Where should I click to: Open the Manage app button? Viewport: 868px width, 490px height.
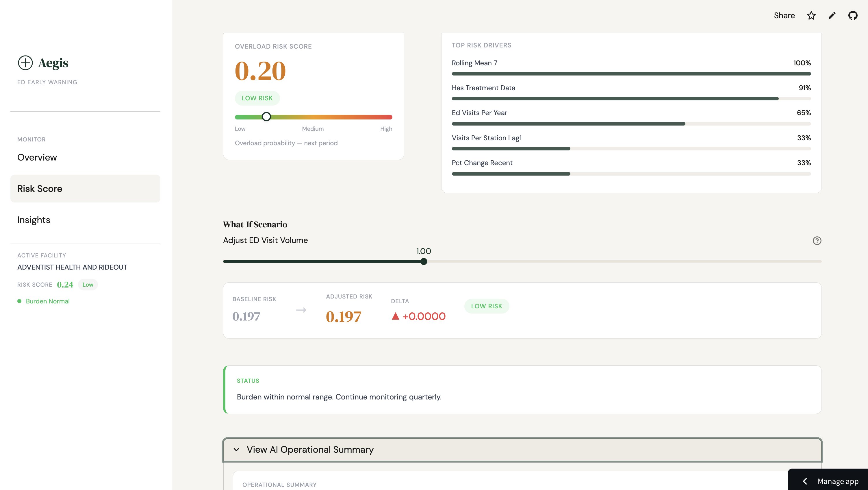(x=838, y=481)
